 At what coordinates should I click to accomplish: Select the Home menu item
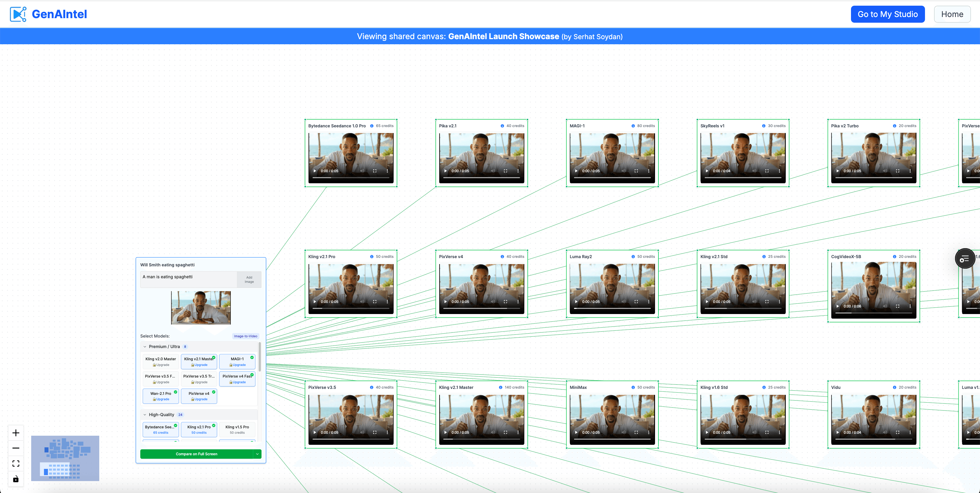click(x=952, y=14)
